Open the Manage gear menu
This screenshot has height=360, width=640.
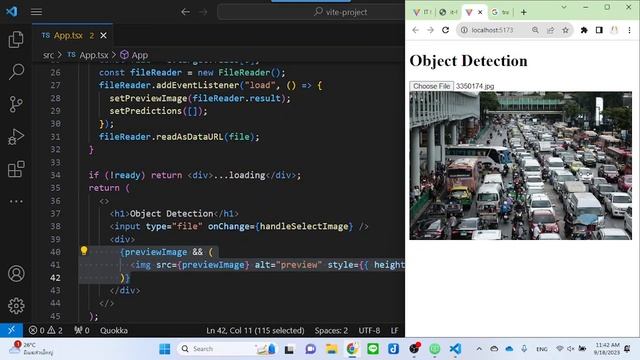point(16,306)
